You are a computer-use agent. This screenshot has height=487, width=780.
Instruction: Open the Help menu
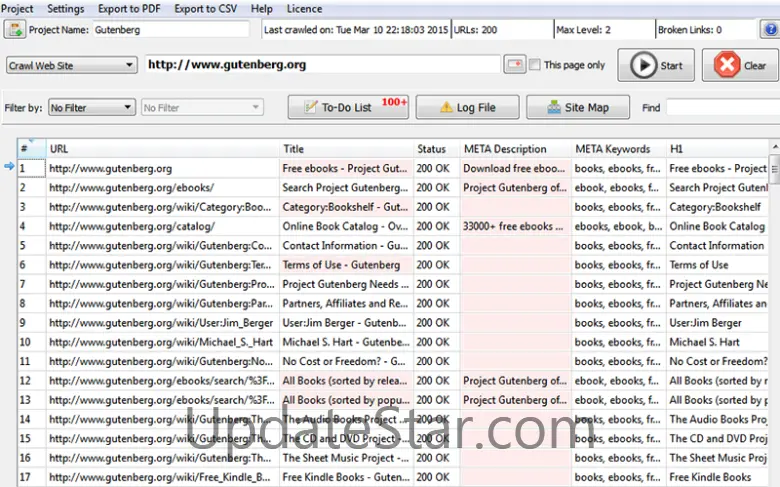coord(262,9)
